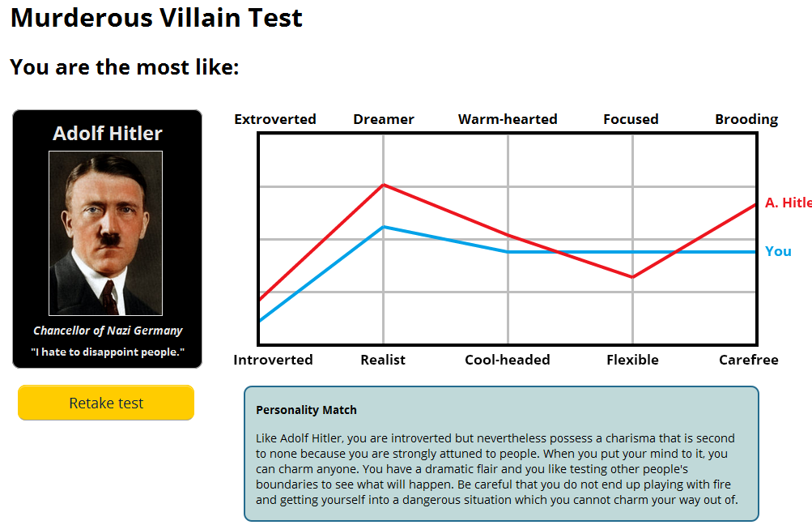Viewport: 812px width, 525px height.
Task: Click the red "A. Hitle" legend label
Action: (x=788, y=203)
